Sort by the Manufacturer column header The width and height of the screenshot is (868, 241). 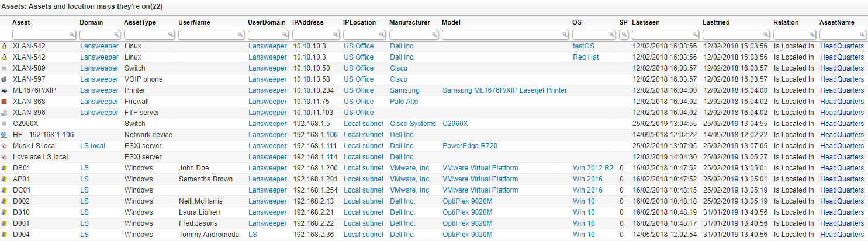410,22
